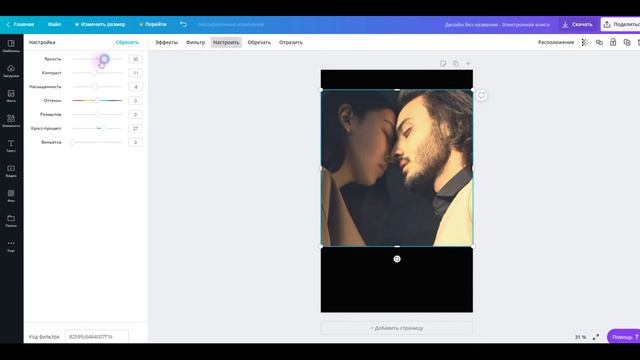Click the plus add-page icon above canvas
Viewport: 640px width, 360px height.
(x=468, y=63)
